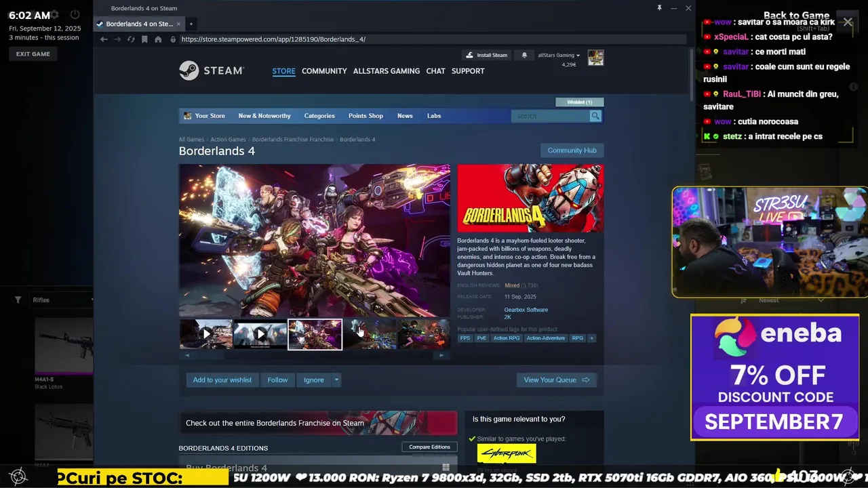The width and height of the screenshot is (868, 488).
Task: Open the SUPPORT section
Action: (468, 71)
